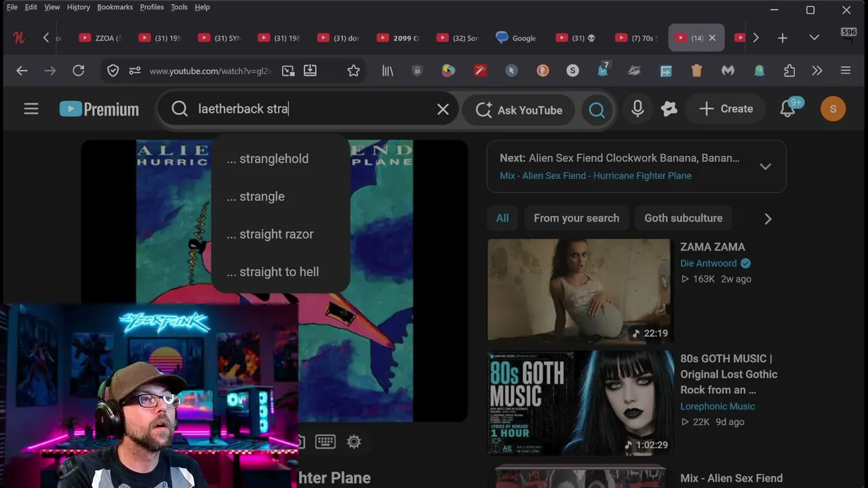Image resolution: width=868 pixels, height=488 pixels.
Task: Clear the search text with the X
Action: click(443, 109)
